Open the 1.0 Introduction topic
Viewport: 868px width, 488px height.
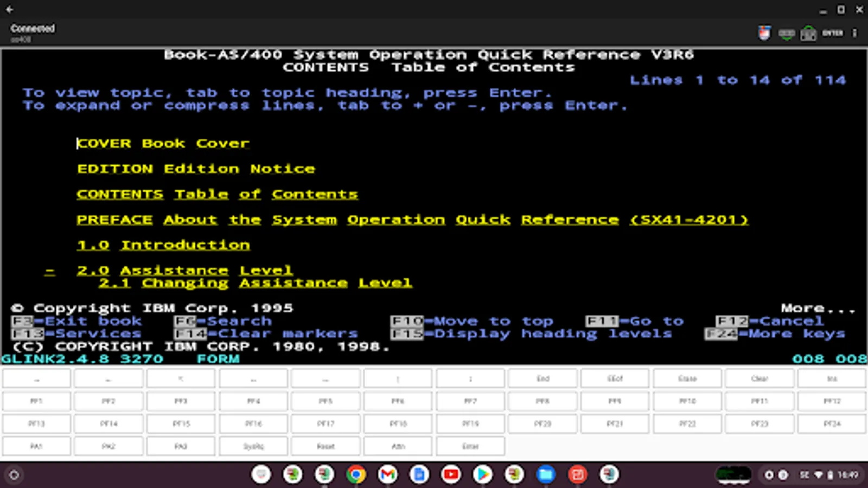tap(163, 245)
